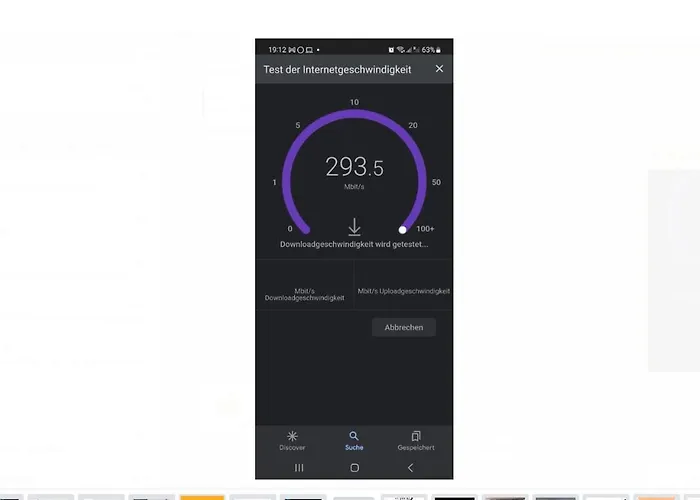Select the Mbit/s Downloadgeschwindigkeit result cell
Image resolution: width=700 pixels, height=500 pixels.
304,284
